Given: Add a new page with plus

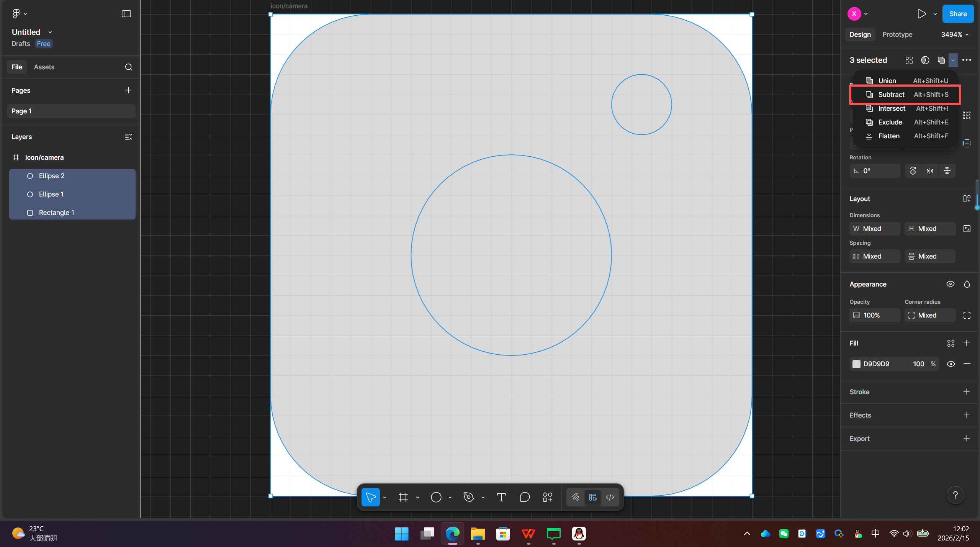Looking at the screenshot, I should 128,90.
